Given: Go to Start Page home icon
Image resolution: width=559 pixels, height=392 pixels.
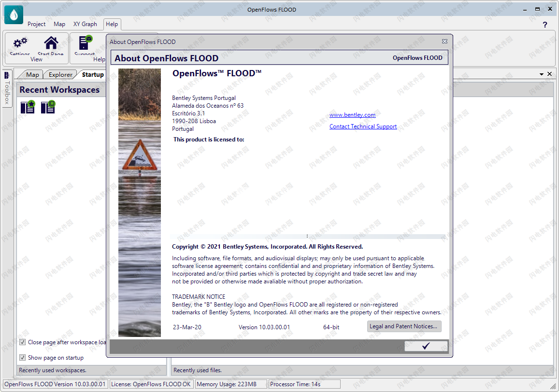Looking at the screenshot, I should pos(51,43).
